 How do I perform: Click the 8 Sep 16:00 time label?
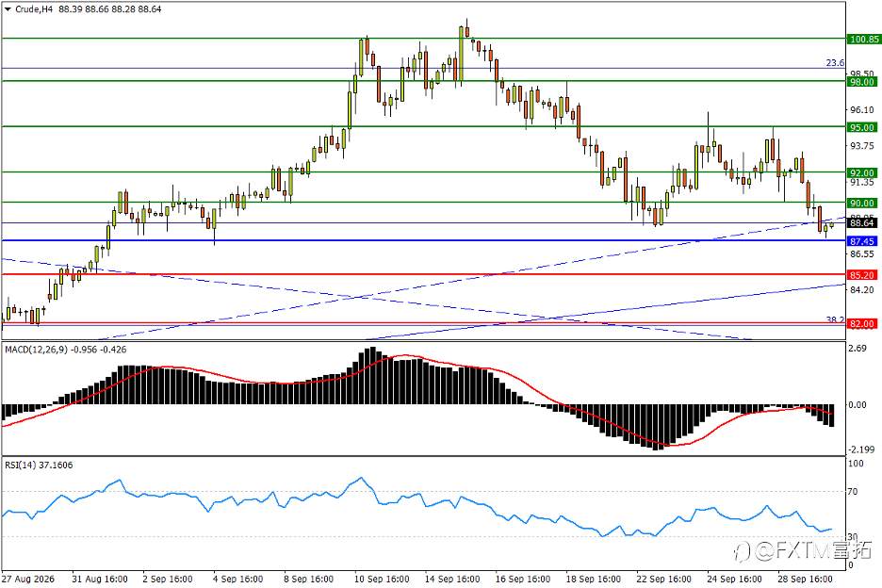[308, 579]
